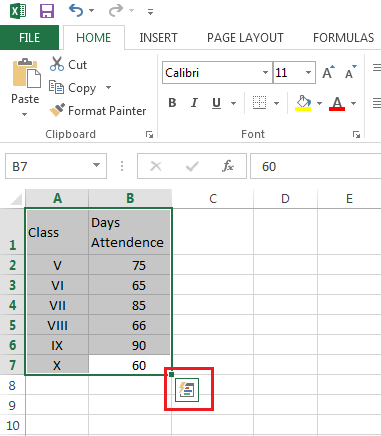Cancel the formula bar entry

[x=156, y=166]
